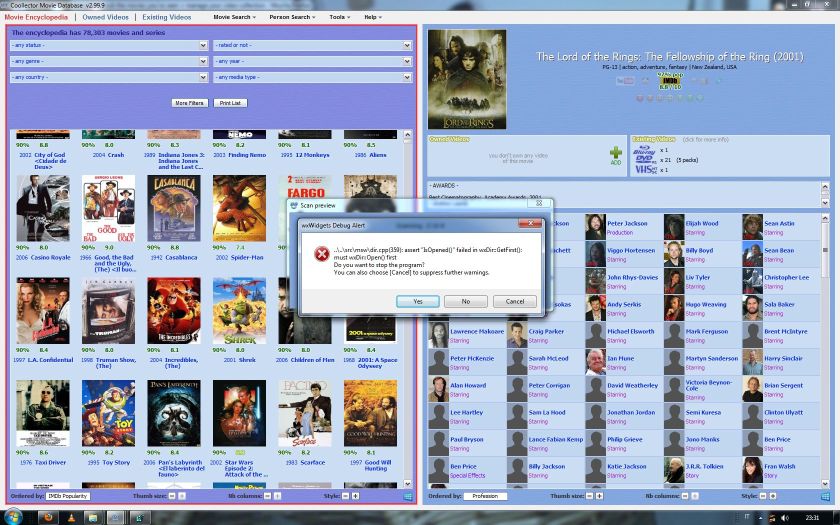Viewport: 840px width, 525px height.
Task: Click the Good Will Hunting movie title
Action: click(378, 466)
